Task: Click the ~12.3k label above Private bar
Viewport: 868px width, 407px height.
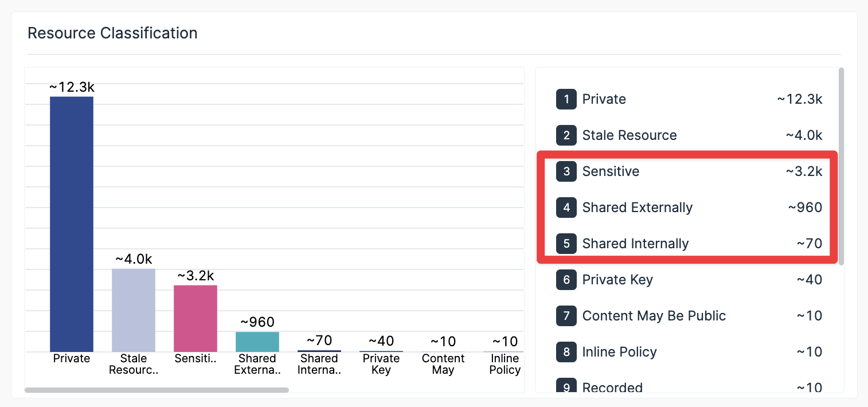Action: [x=72, y=87]
